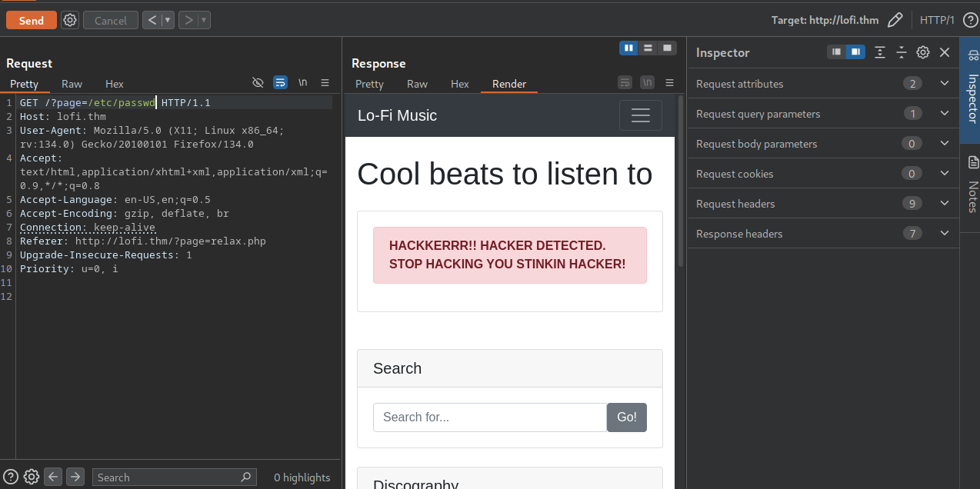The image size is (980, 489).
Task: Expand all Inspector sections using the expand icon
Action: click(879, 52)
